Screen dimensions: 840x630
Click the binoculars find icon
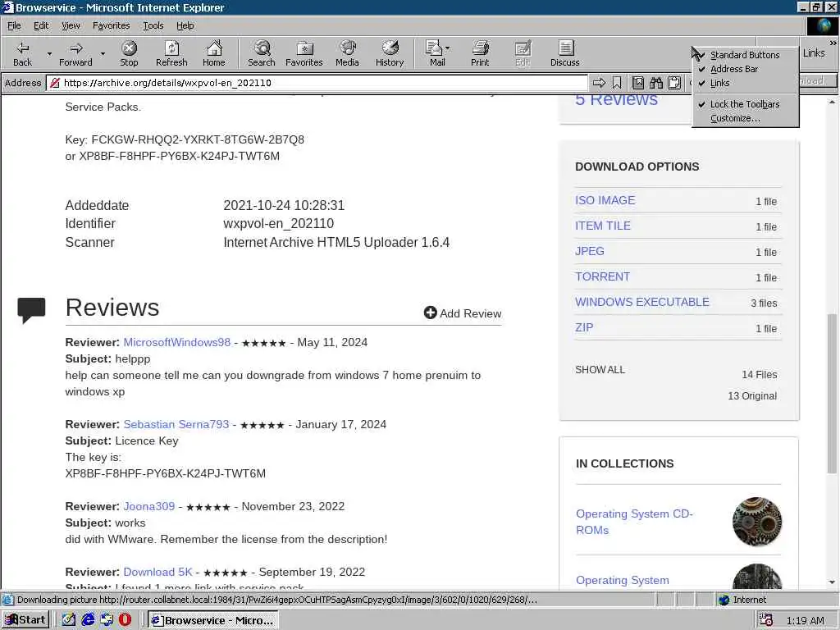pos(655,83)
